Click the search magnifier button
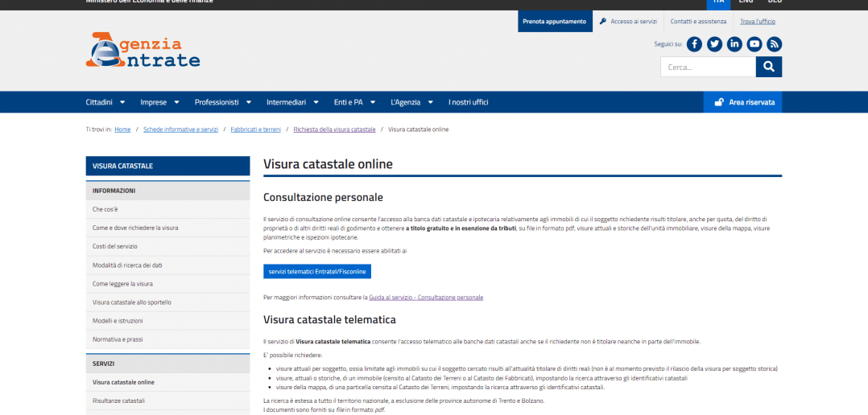The width and height of the screenshot is (868, 415). point(768,67)
